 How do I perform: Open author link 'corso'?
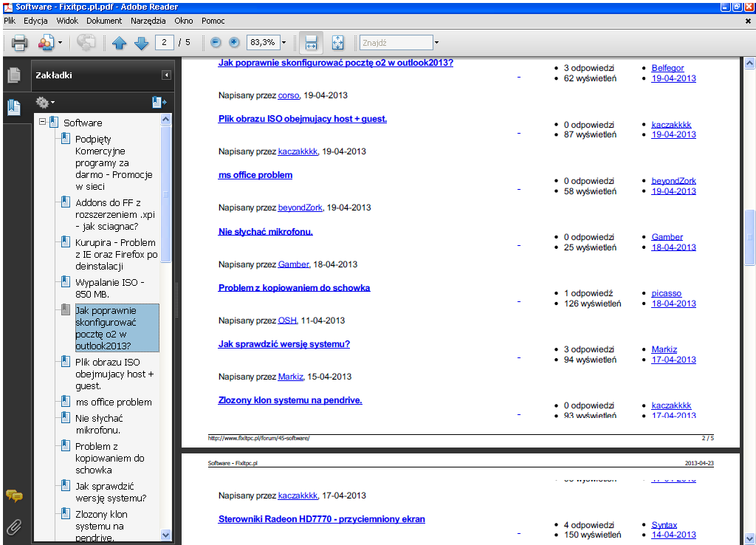click(289, 95)
